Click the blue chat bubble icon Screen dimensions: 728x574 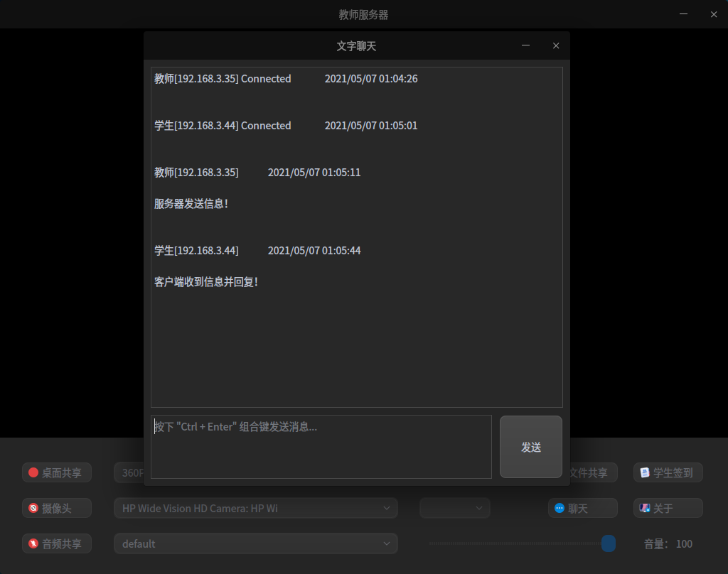(x=560, y=508)
